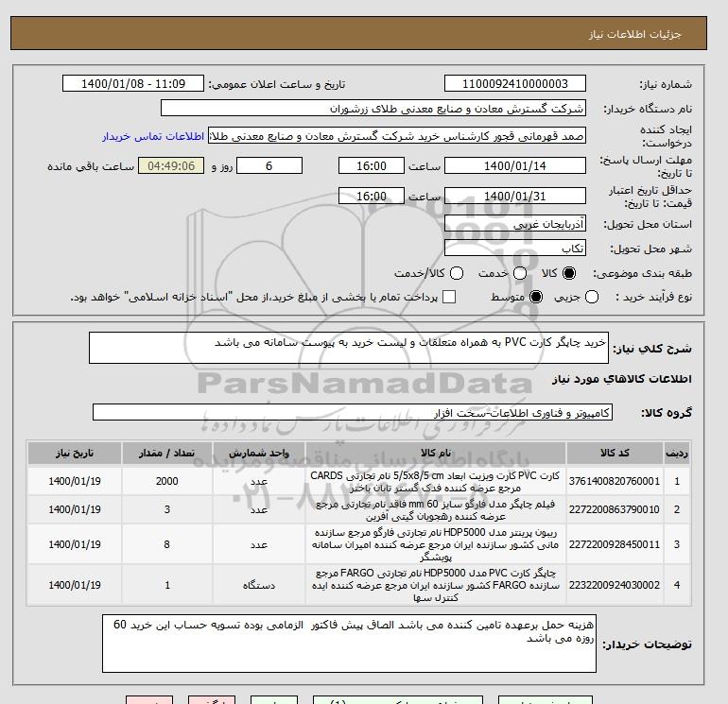The height and width of the screenshot is (704, 728).
Task: Click the unit دستگاه in row 4
Action: pyautogui.click(x=259, y=586)
